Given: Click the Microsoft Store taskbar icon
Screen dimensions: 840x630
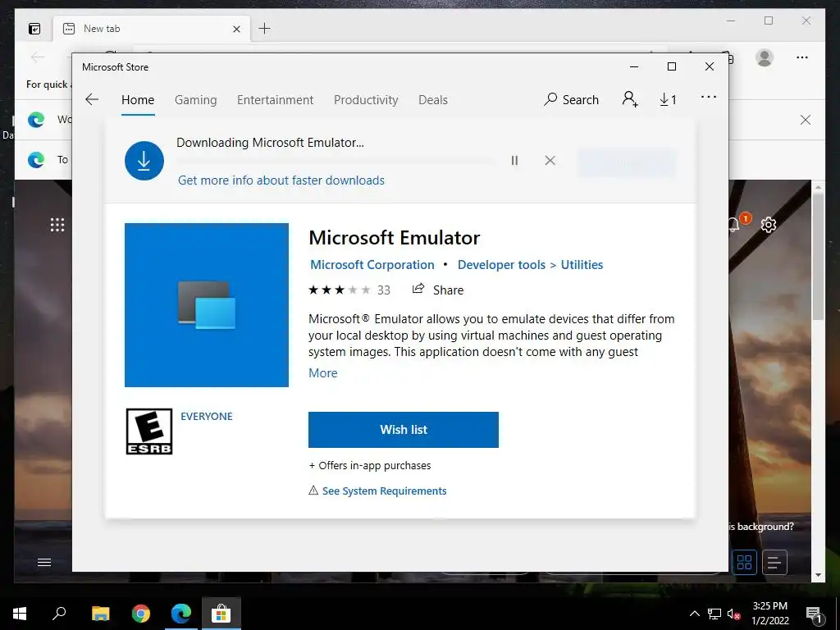Looking at the screenshot, I should (x=221, y=614).
